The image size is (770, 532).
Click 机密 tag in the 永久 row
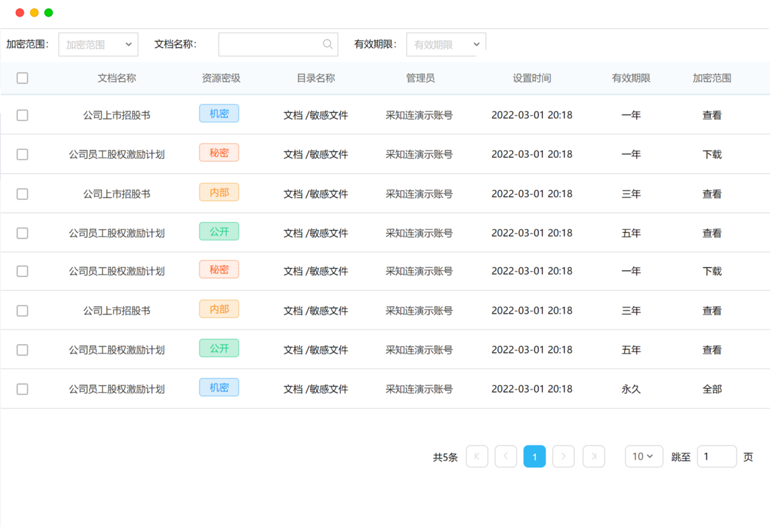click(219, 388)
